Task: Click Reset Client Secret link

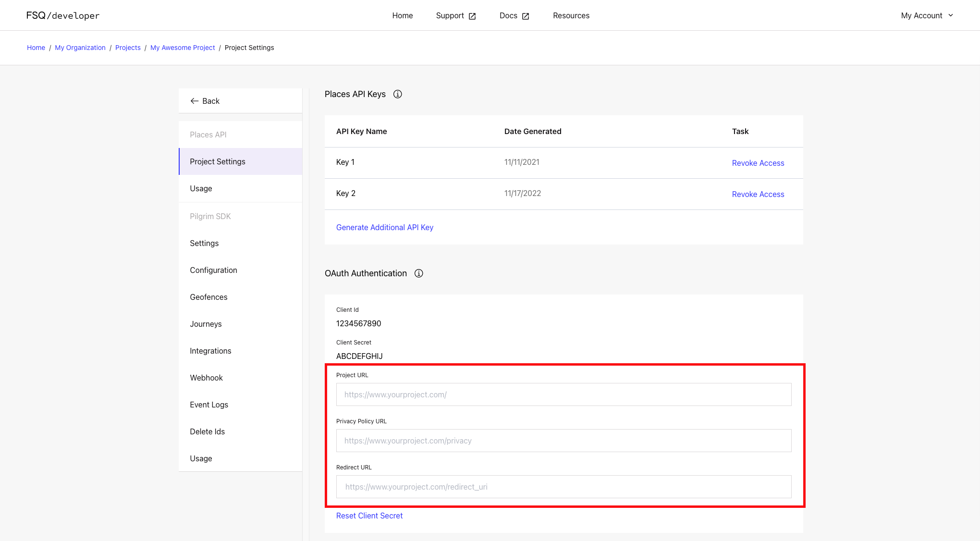Action: point(369,516)
